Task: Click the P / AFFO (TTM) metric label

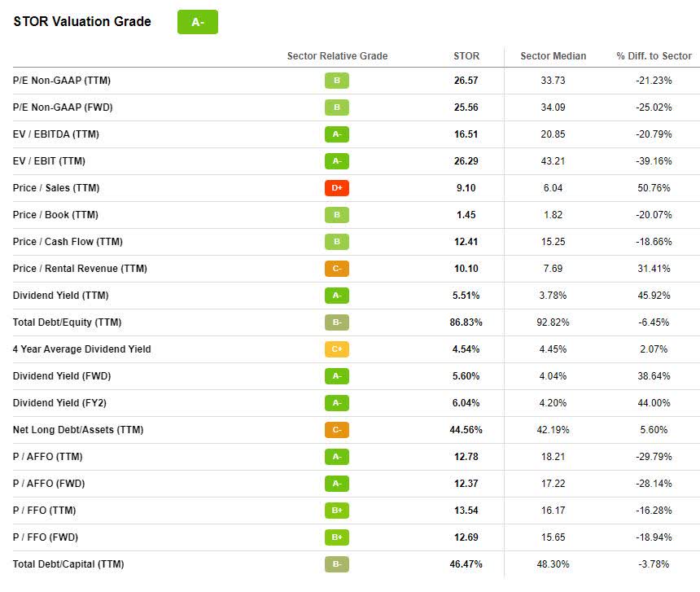Action: pos(47,457)
